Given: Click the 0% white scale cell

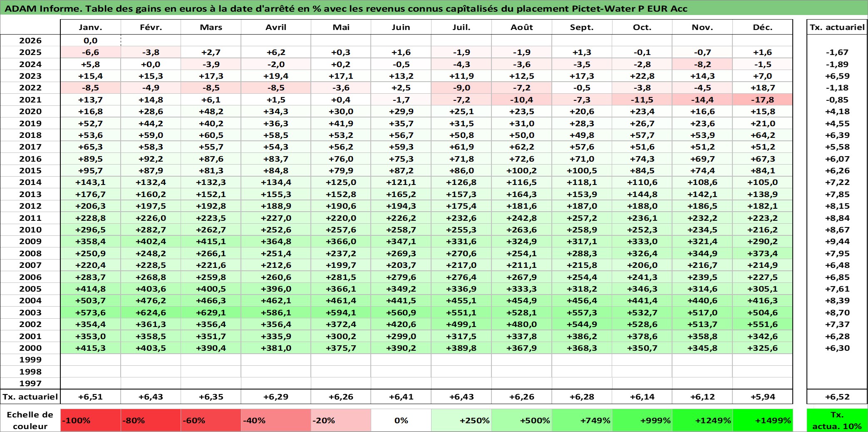Looking at the screenshot, I should coord(401,420).
